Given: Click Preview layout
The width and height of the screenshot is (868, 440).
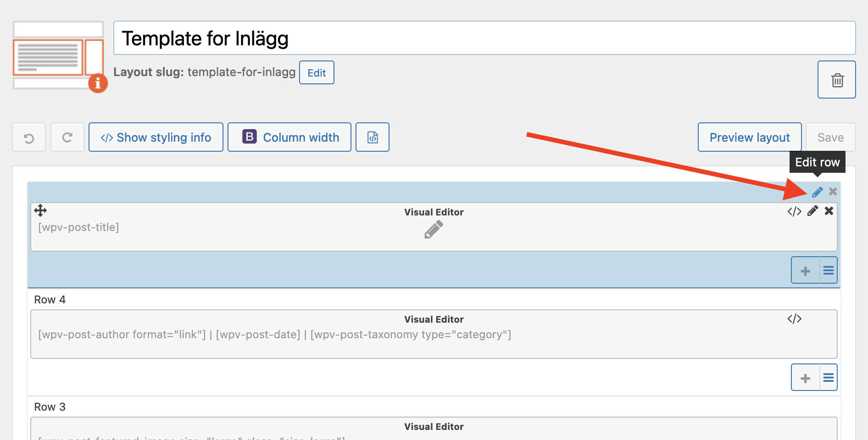Looking at the screenshot, I should pos(750,137).
